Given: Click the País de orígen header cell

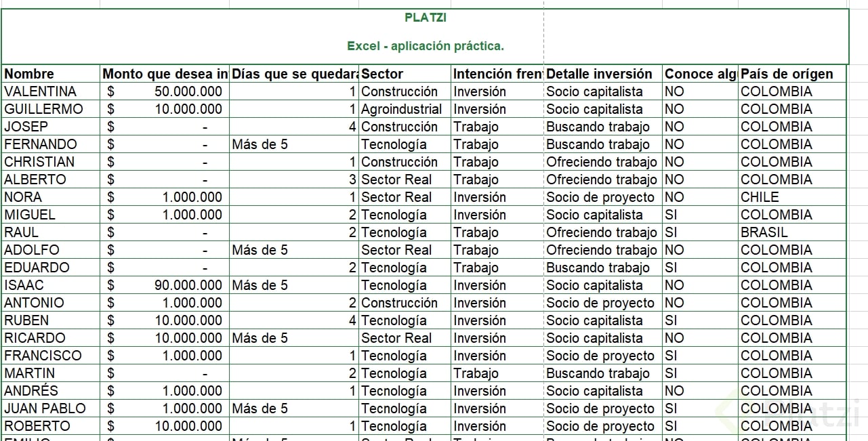Looking at the screenshot, I should click(x=787, y=74).
